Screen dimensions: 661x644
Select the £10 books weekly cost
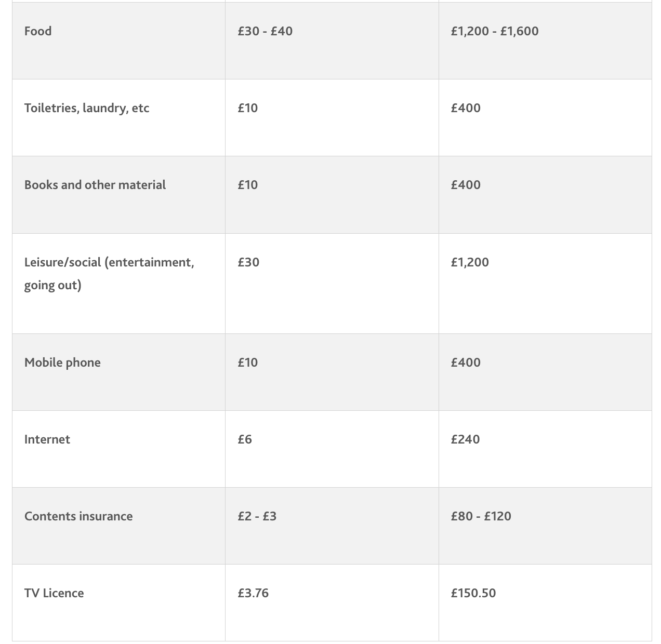tap(248, 185)
